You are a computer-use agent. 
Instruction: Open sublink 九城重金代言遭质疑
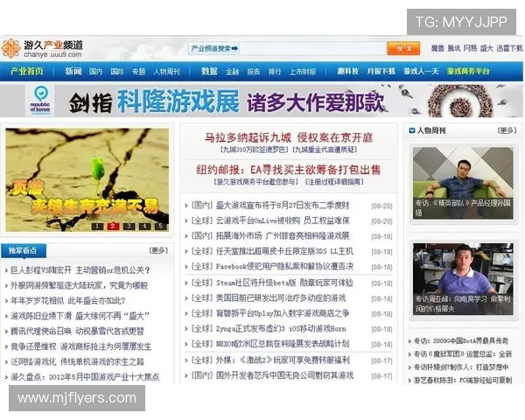click(325, 150)
